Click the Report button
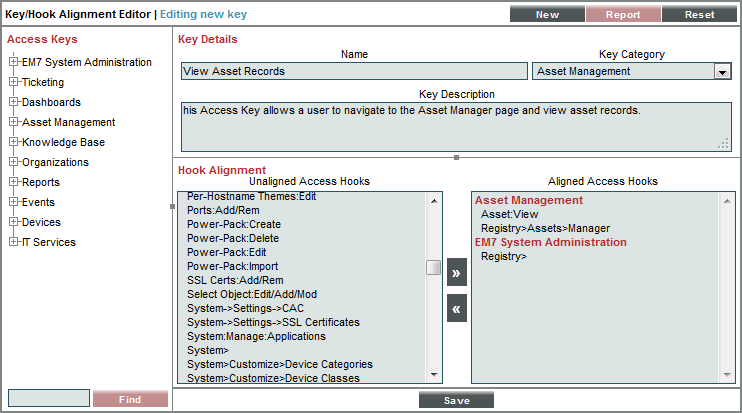 point(623,14)
